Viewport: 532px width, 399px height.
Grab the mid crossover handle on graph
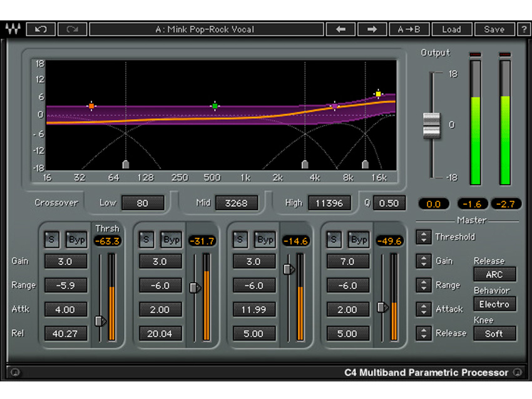tap(305, 164)
